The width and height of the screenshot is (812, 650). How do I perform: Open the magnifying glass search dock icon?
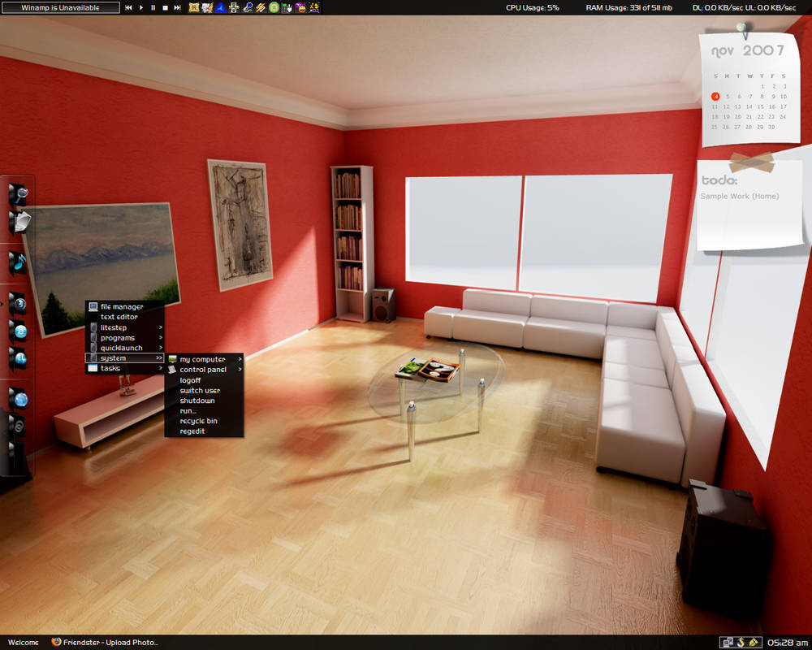click(19, 195)
